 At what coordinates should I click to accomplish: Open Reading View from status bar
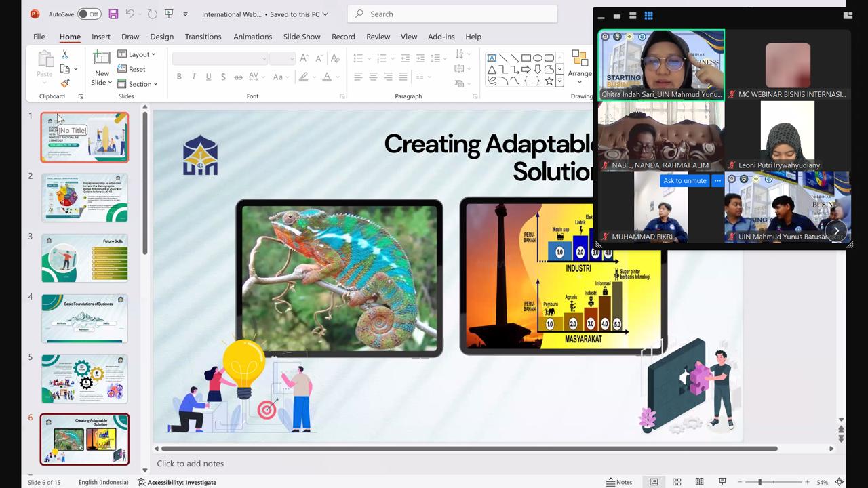pyautogui.click(x=699, y=482)
